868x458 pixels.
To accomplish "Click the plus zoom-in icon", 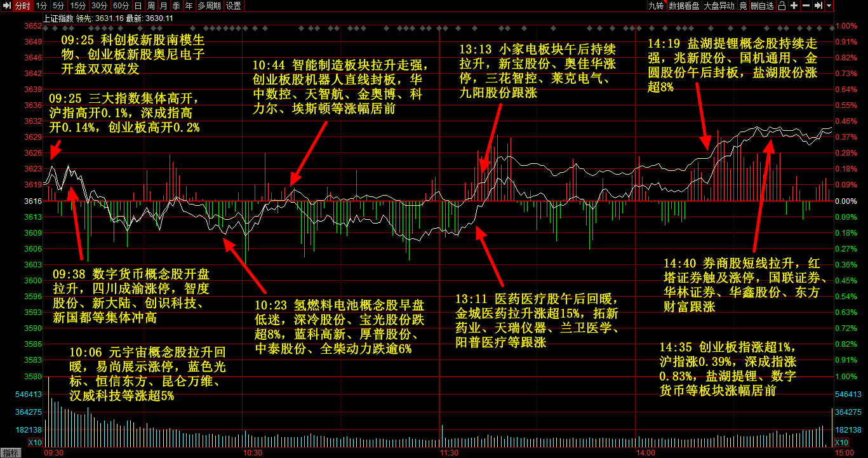I will 794,6.
